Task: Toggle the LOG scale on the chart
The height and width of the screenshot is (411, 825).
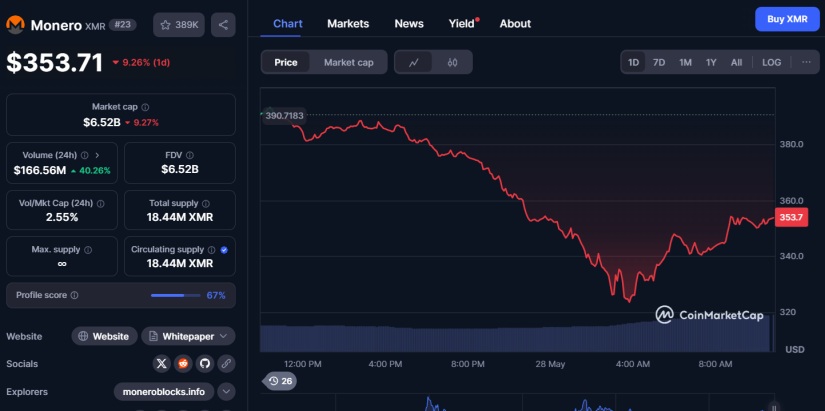Action: pyautogui.click(x=771, y=62)
